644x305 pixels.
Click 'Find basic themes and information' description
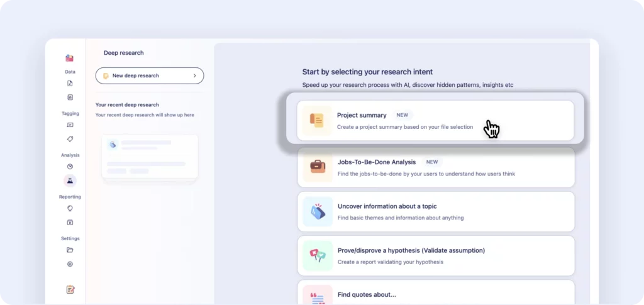[x=401, y=218]
